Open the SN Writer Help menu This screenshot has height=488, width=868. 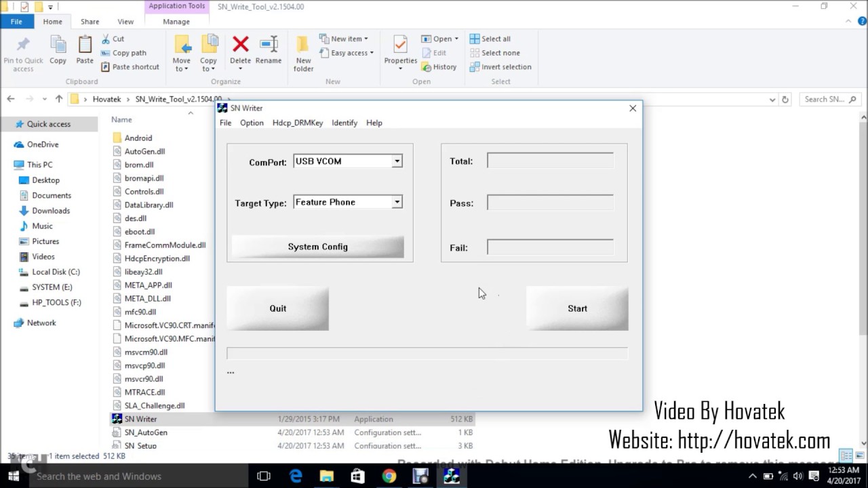(374, 123)
